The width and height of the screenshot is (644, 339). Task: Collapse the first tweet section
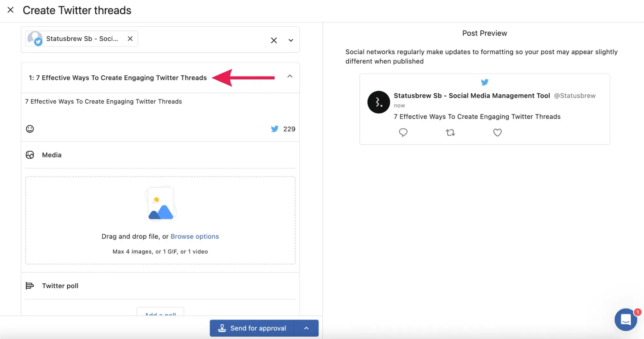(x=290, y=77)
